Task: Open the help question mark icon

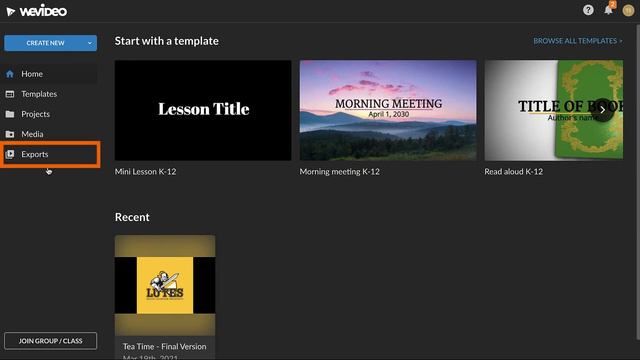Action: pos(588,10)
